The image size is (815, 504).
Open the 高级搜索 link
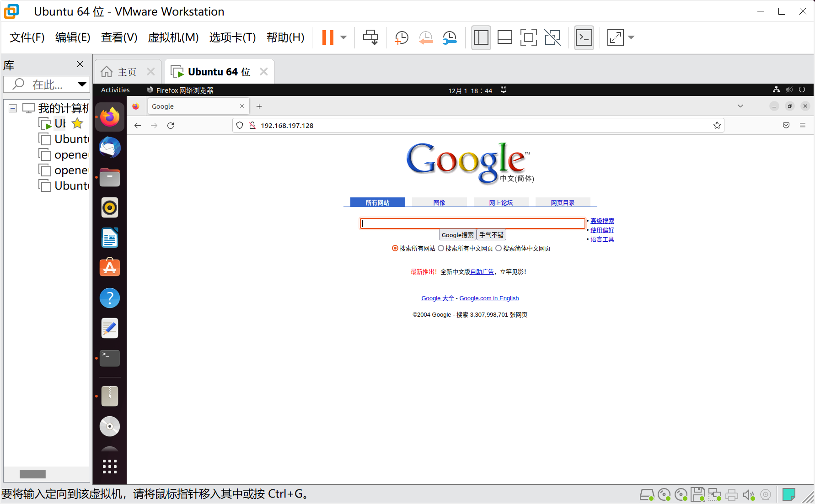click(602, 221)
